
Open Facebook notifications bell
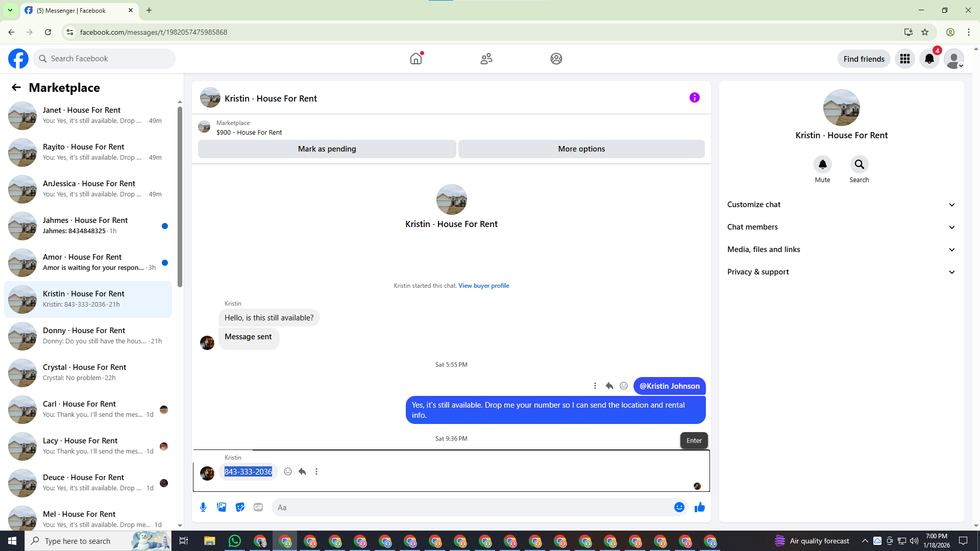click(929, 59)
